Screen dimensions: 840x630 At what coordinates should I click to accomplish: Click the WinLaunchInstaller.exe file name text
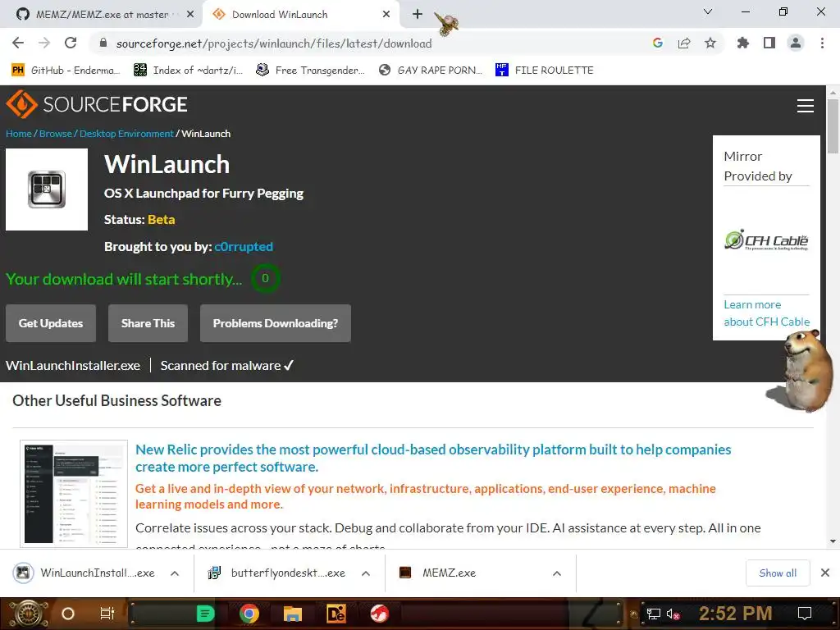coord(73,365)
